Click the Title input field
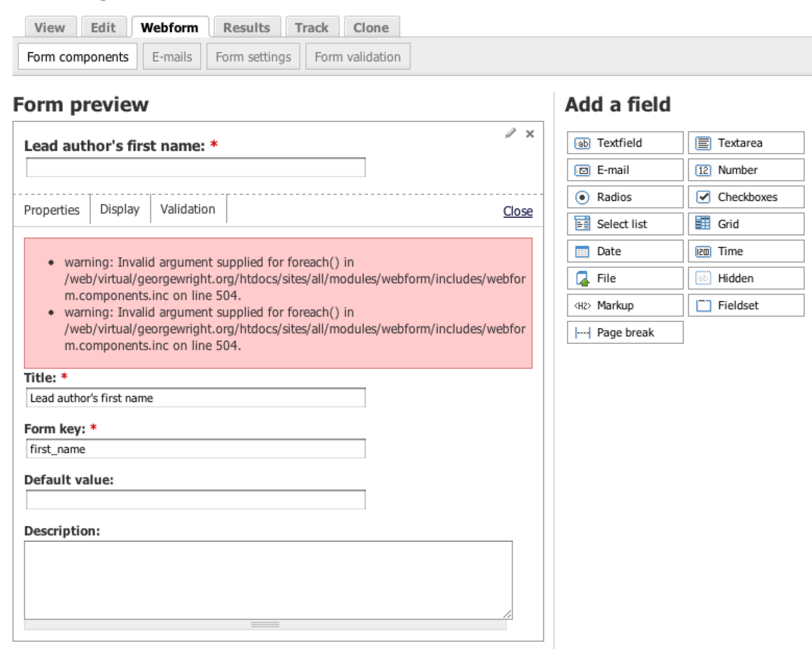Image resolution: width=812 pixels, height=649 pixels. [196, 398]
